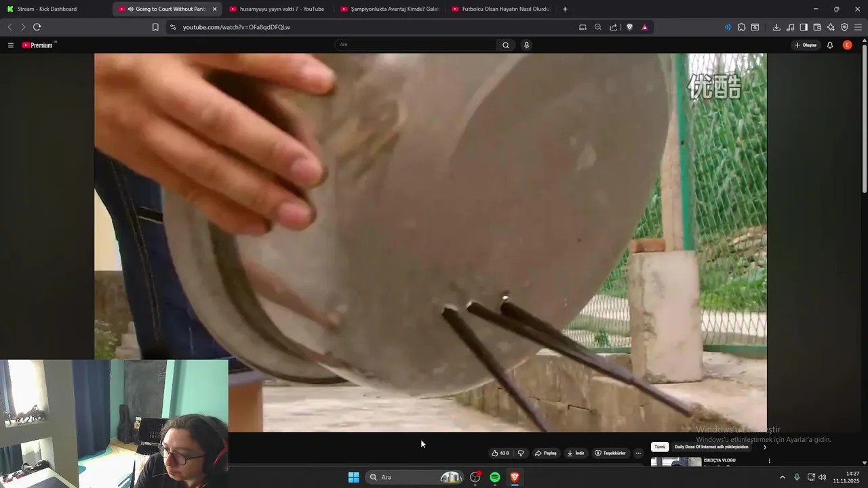This screenshot has width=868, height=488.
Task: Click the İndir download button
Action: tap(576, 453)
